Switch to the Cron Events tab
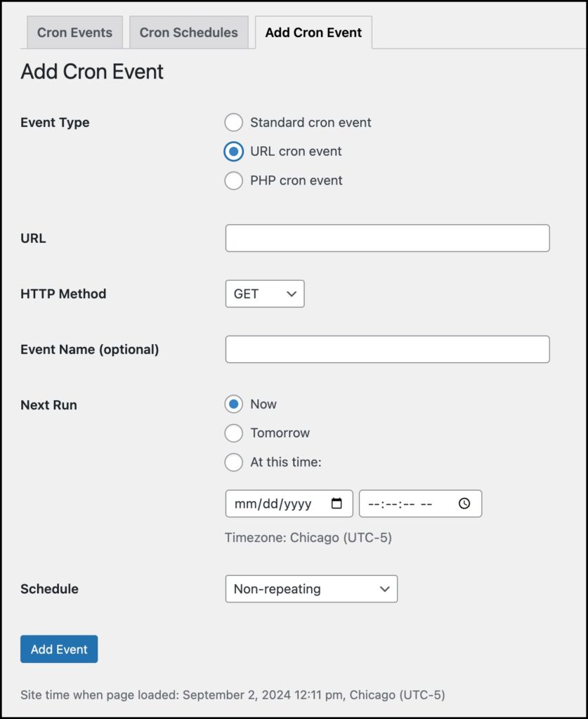 pos(74,32)
